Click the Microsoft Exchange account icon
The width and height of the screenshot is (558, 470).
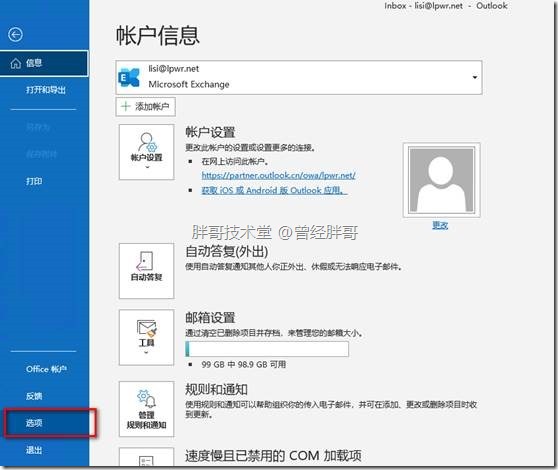130,77
